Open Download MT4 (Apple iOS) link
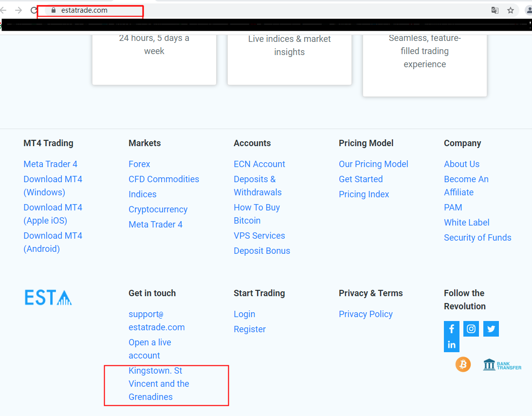 (53, 214)
